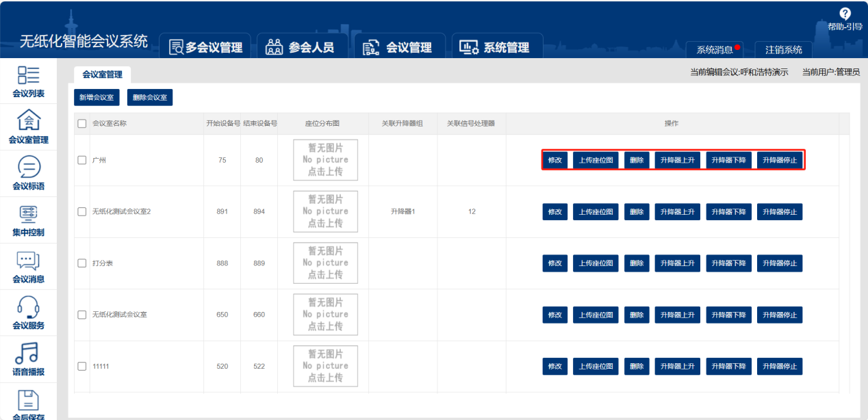
Task: Open 会后保存 disk icon in sidebar
Action: click(28, 399)
